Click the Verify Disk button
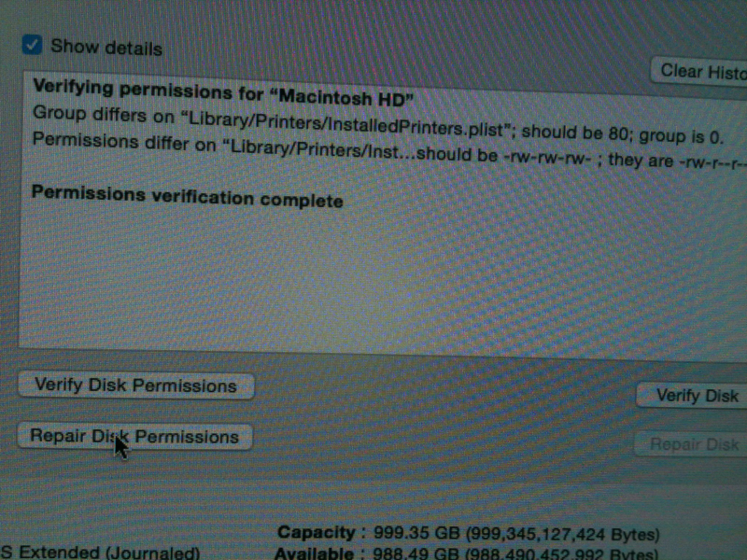The height and width of the screenshot is (560, 747). [x=692, y=395]
